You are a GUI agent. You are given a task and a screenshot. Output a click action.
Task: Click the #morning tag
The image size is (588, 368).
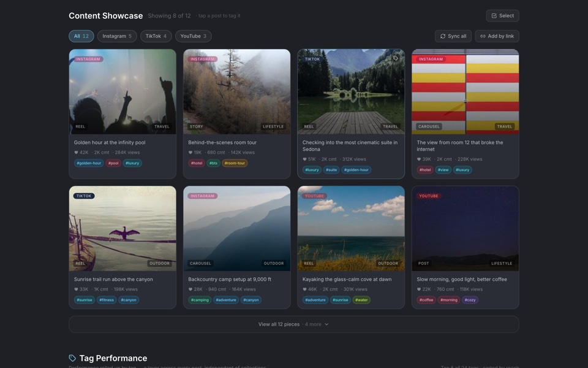point(449,300)
